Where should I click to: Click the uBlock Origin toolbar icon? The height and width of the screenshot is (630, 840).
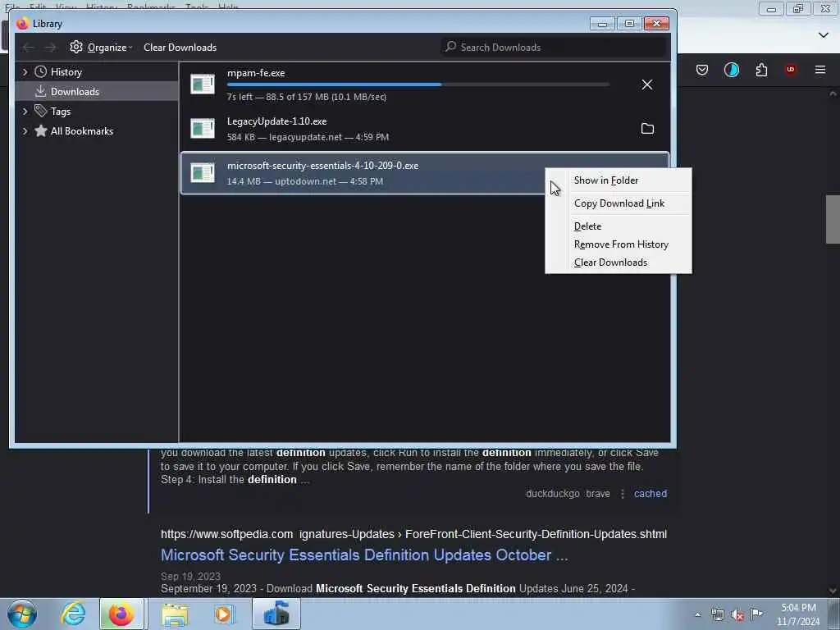click(791, 70)
